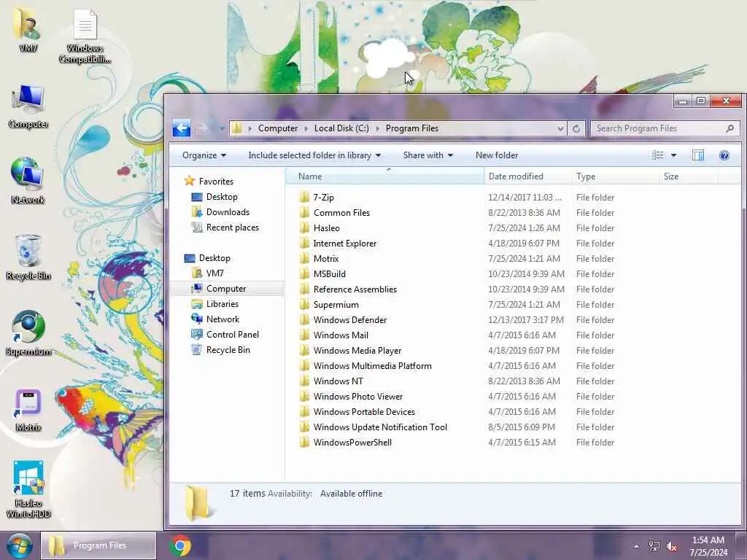The height and width of the screenshot is (560, 747).
Task: Click the Favorites star icon
Action: pos(190,181)
